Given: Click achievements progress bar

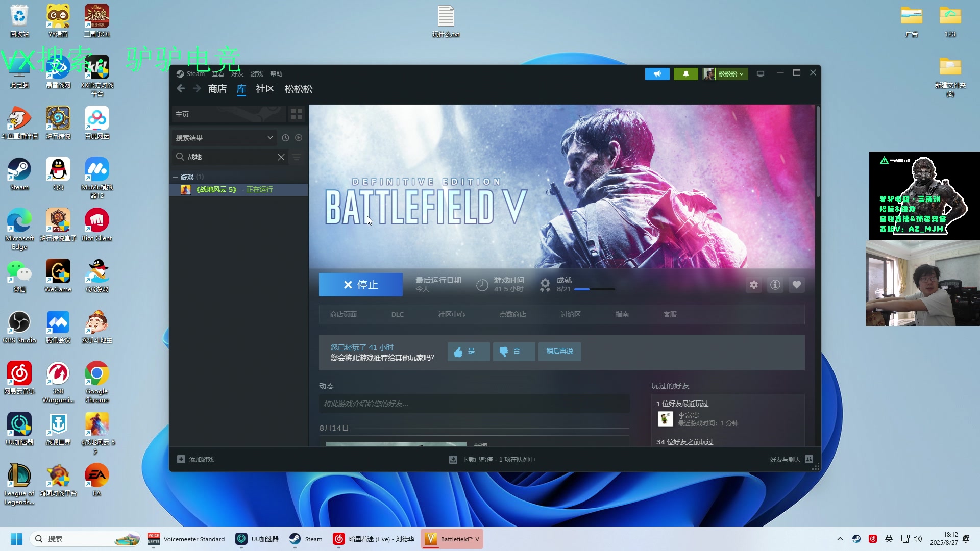Looking at the screenshot, I should (x=594, y=289).
